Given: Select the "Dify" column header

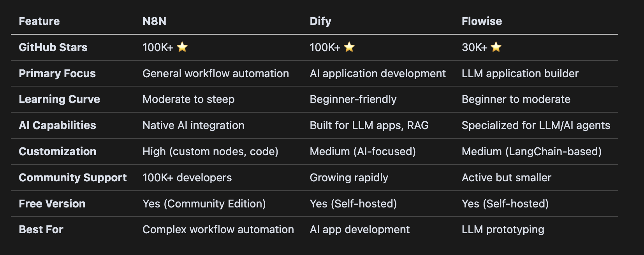Looking at the screenshot, I should [320, 21].
